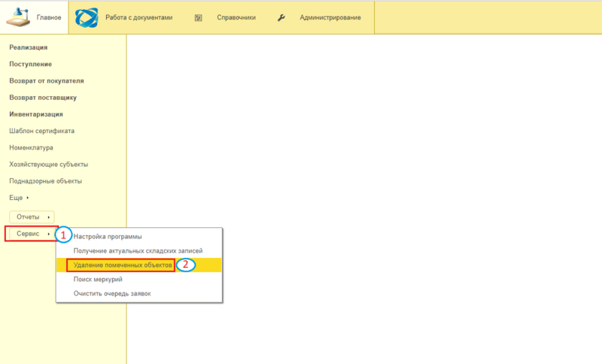
Task: Go to the Администрирование section
Action: click(x=330, y=17)
